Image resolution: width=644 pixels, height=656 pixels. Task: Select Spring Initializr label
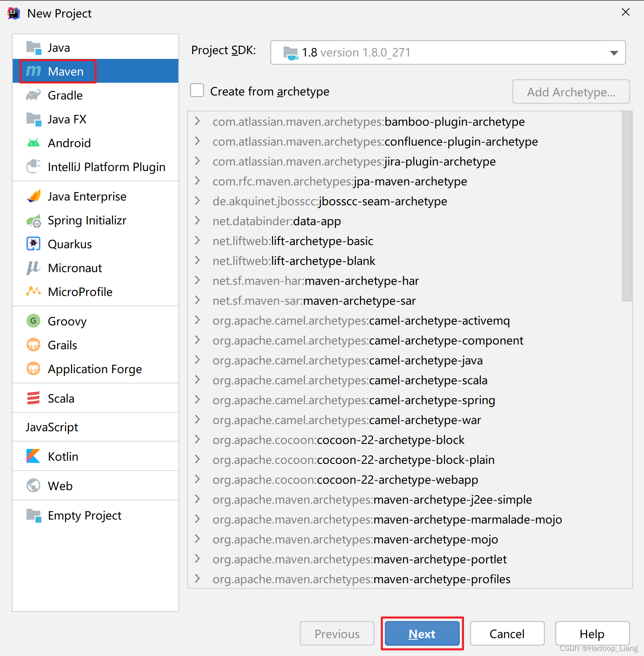[87, 220]
